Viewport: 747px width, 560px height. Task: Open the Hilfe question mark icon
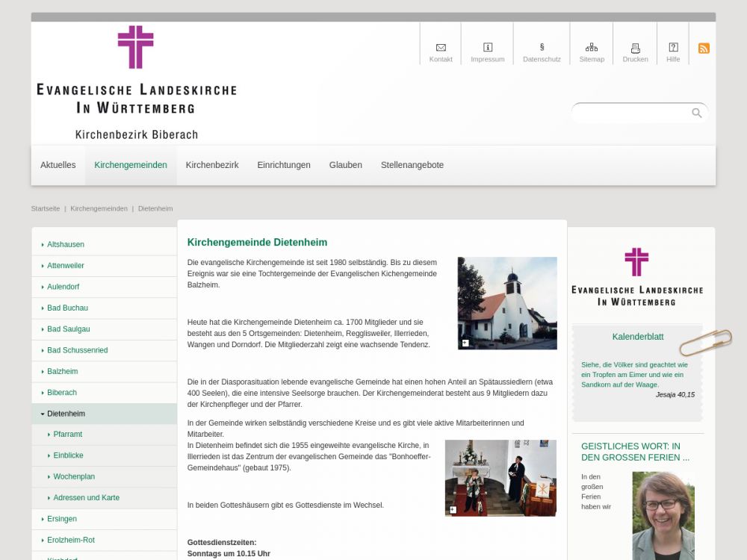coord(673,48)
